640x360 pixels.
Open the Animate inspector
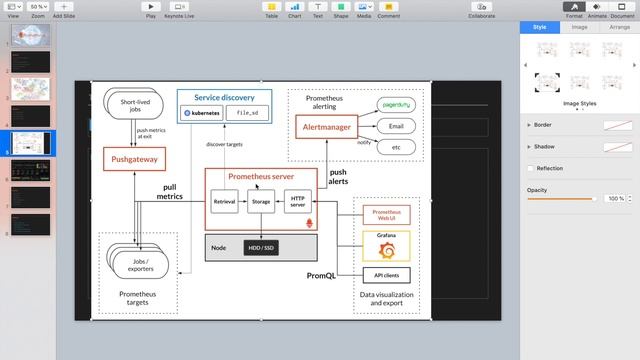597,7
